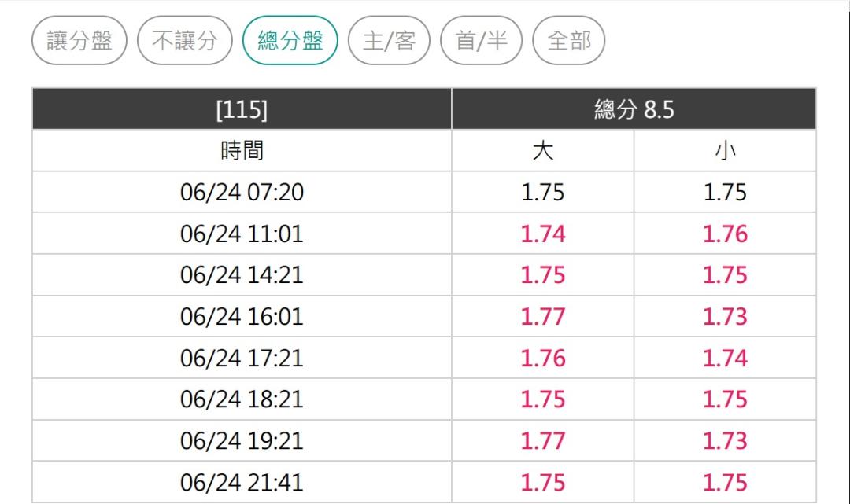
Task: Click the 小 column header
Action: 726,150
